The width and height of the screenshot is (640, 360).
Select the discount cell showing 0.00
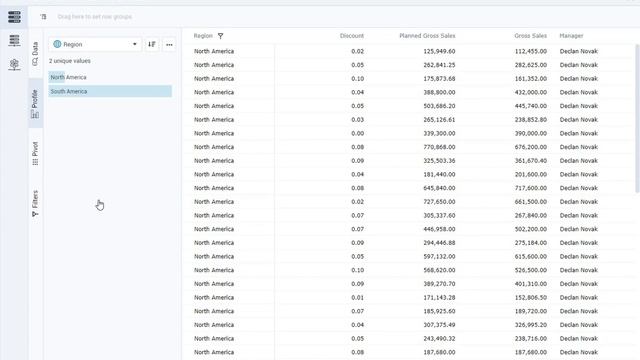(358, 133)
